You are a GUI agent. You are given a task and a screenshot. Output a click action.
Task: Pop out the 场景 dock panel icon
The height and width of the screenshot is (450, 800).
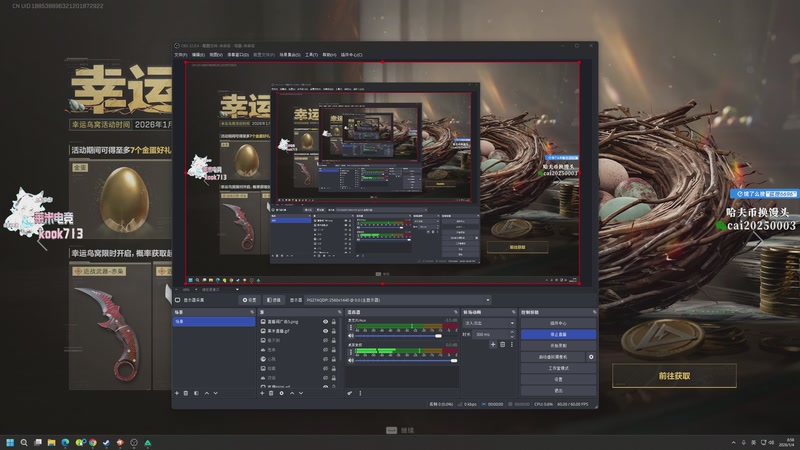252,312
